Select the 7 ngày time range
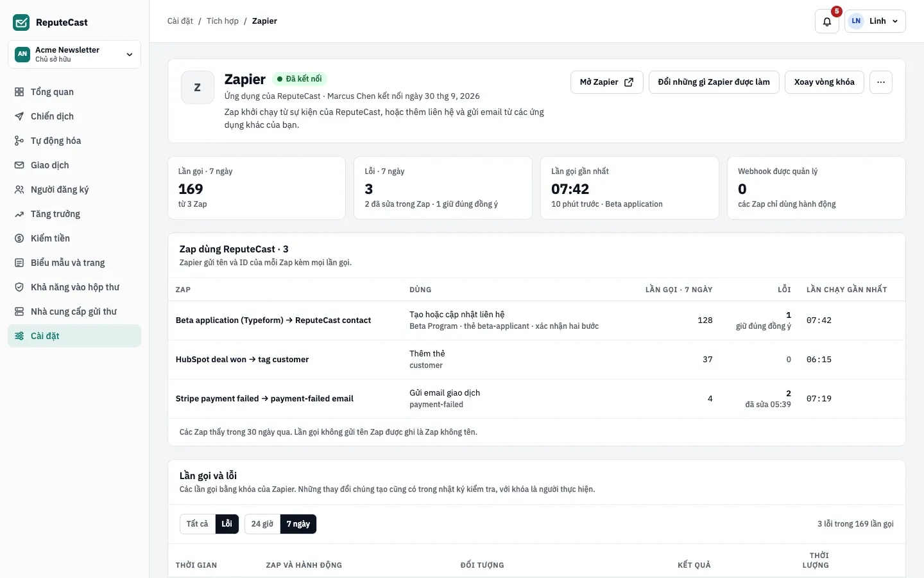The height and width of the screenshot is (578, 924). click(298, 524)
